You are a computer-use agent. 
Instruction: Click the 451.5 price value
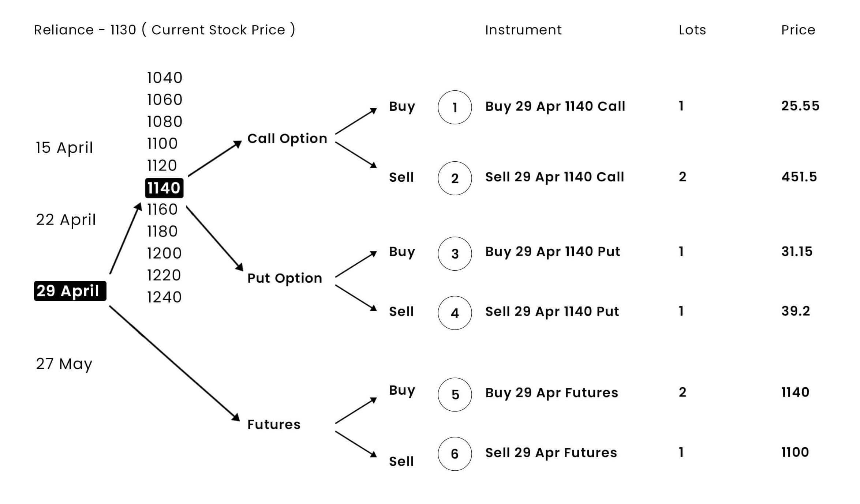tap(799, 177)
